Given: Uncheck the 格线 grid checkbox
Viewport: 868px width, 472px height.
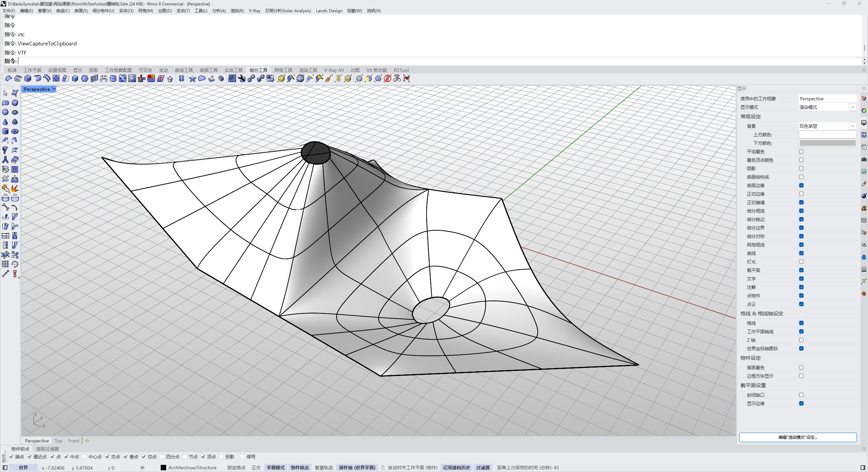Looking at the screenshot, I should tap(801, 323).
